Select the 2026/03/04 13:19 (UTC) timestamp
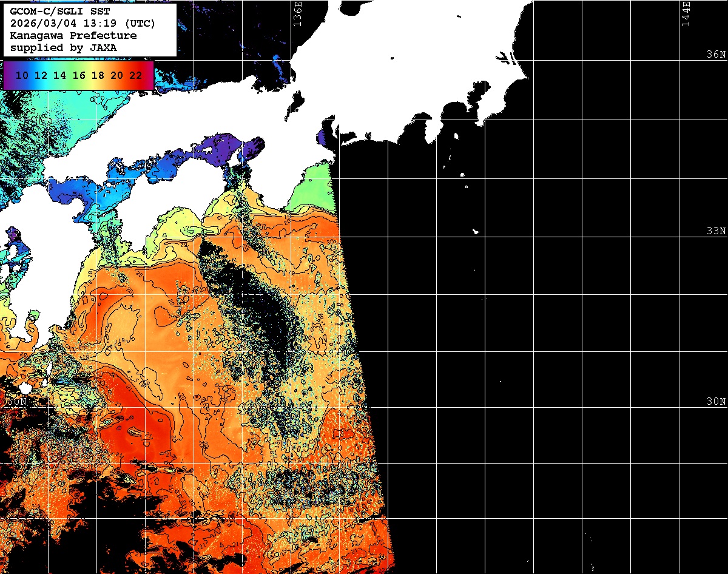Viewport: 728px width, 574px height. (83, 24)
